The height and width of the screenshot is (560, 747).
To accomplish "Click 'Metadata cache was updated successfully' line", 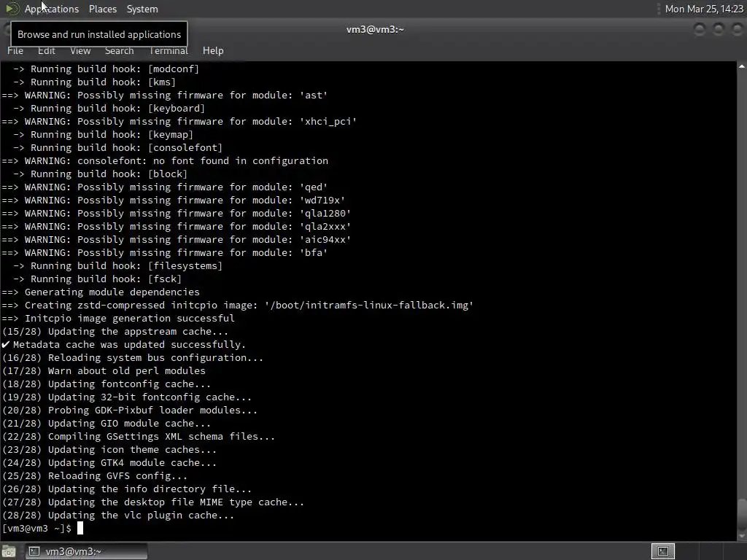I will (124, 345).
